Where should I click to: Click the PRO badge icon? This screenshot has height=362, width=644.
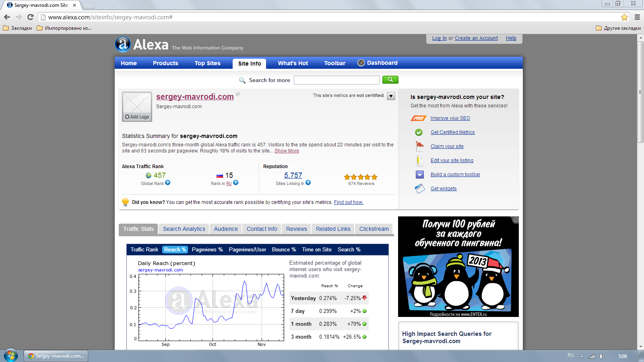click(419, 118)
